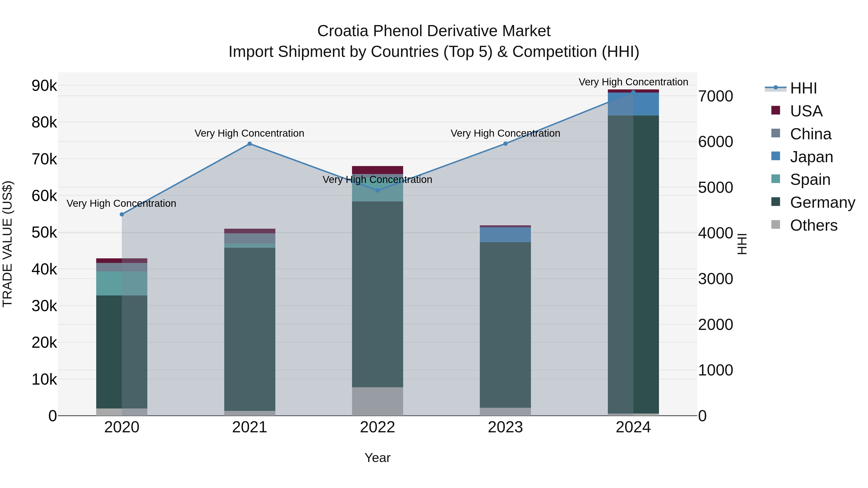Click the Very High Concentration label above 2020

tap(121, 203)
